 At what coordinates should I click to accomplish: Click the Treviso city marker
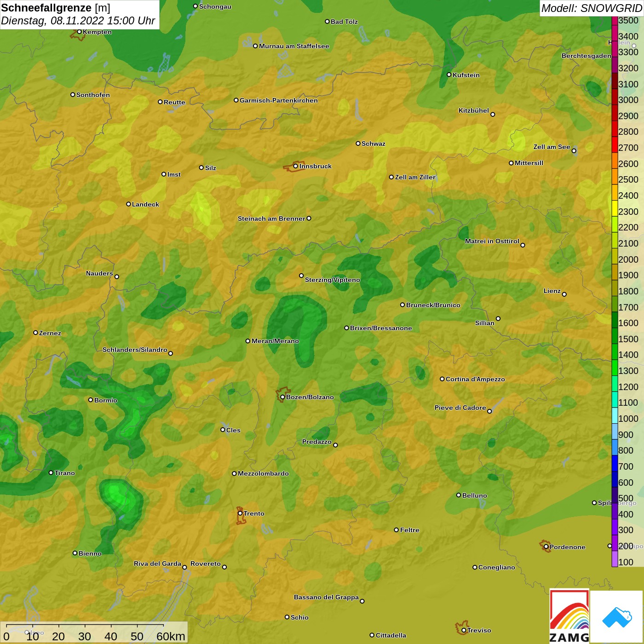464,630
